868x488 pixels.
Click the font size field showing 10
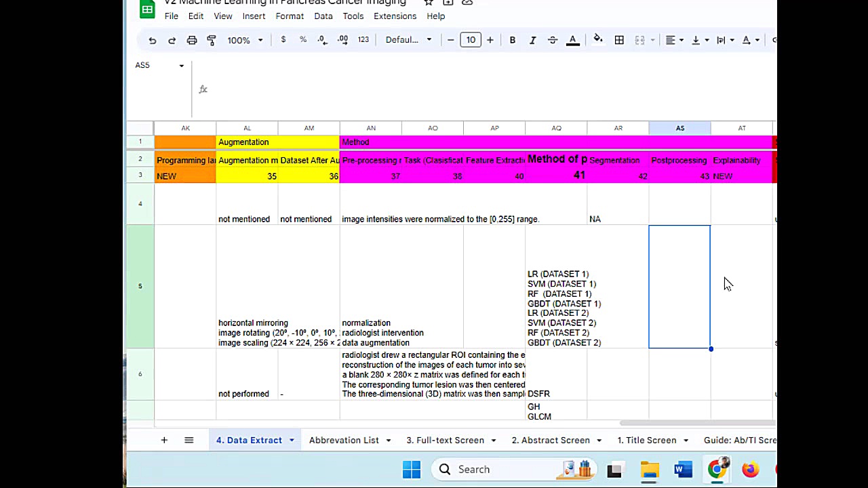(471, 40)
